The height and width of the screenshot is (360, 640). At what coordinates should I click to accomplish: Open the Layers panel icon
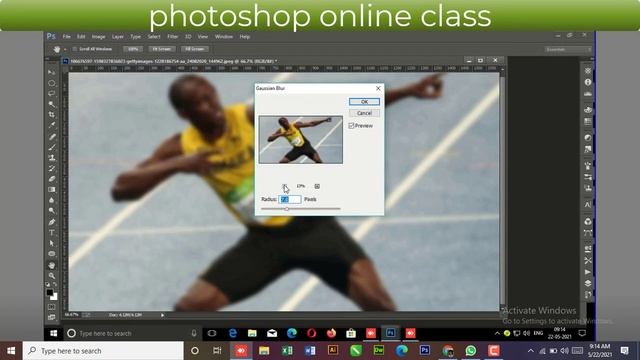[x=588, y=283]
